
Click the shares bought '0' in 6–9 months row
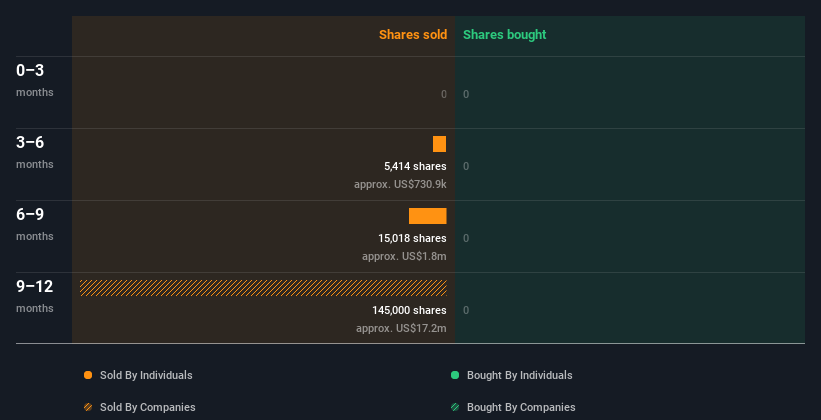(466, 238)
